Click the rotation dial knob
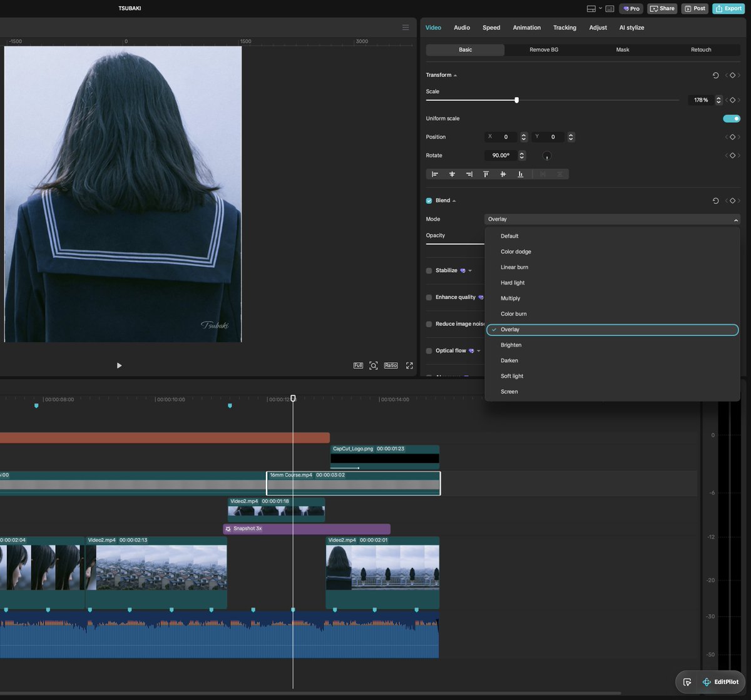 coord(547,156)
